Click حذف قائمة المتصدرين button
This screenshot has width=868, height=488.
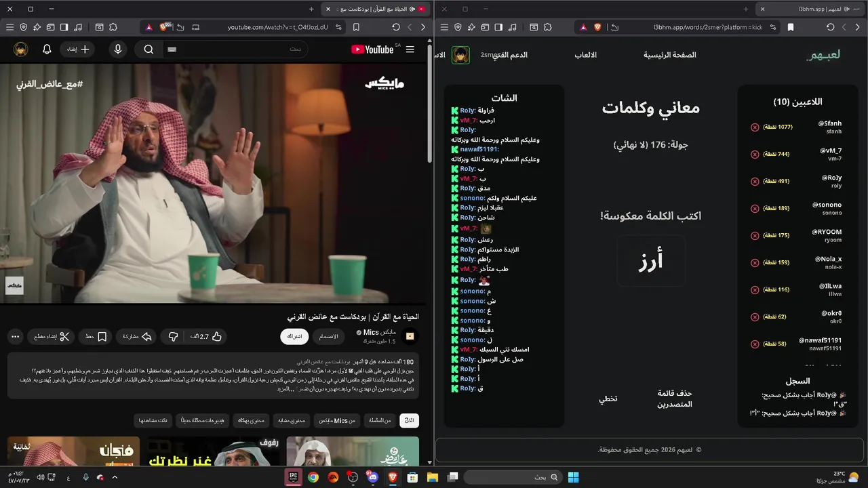pyautogui.click(x=675, y=399)
